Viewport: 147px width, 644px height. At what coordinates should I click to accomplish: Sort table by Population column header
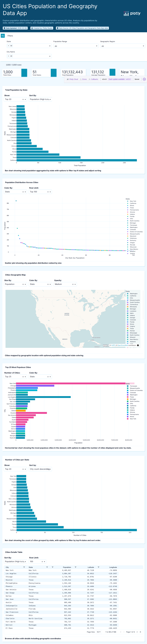pos(67,568)
